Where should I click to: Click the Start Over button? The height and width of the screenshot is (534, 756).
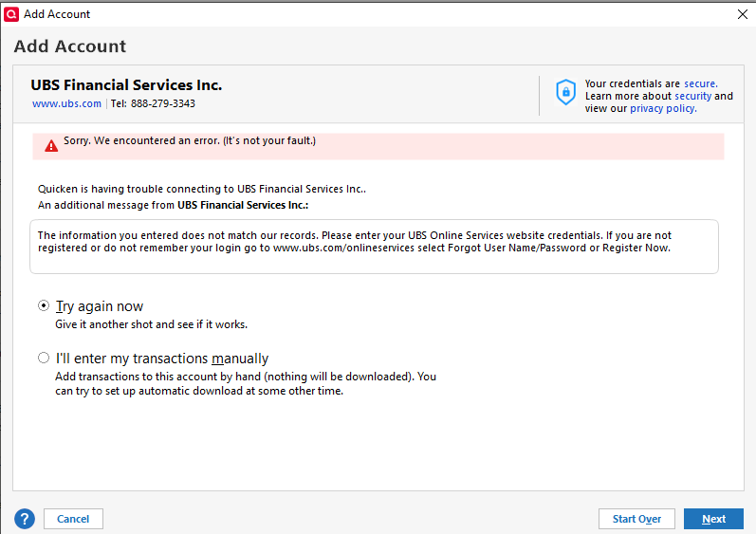click(x=636, y=519)
